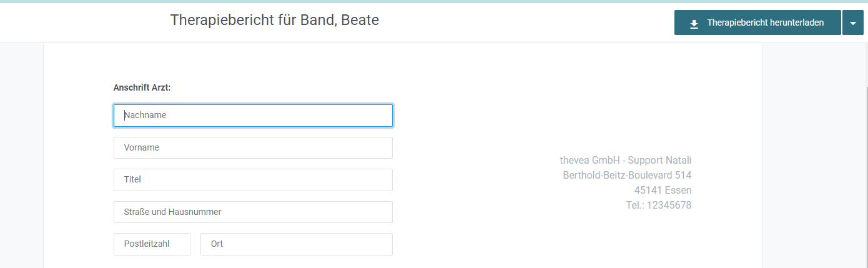The height and width of the screenshot is (268, 868).
Task: Click the Berthold-Beitz-Boulevard 514 address line
Action: 627,175
